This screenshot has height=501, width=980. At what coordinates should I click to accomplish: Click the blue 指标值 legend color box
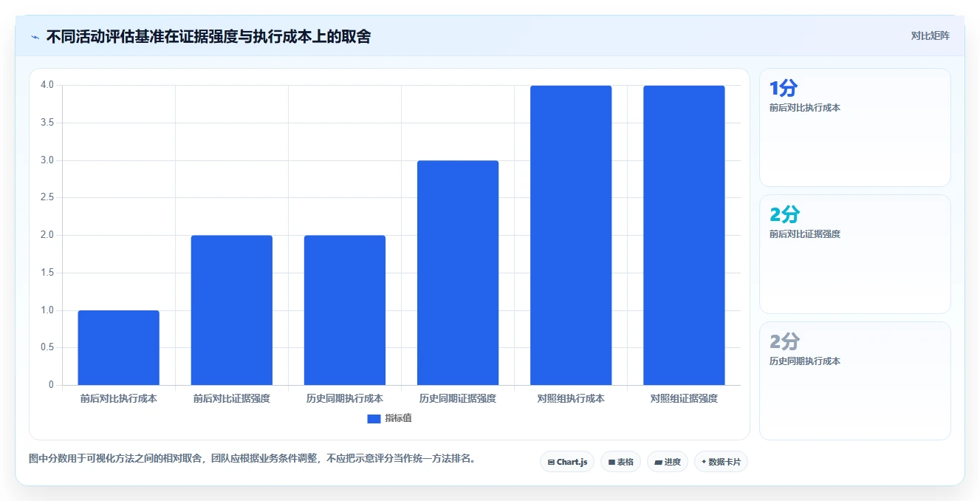pyautogui.click(x=374, y=418)
